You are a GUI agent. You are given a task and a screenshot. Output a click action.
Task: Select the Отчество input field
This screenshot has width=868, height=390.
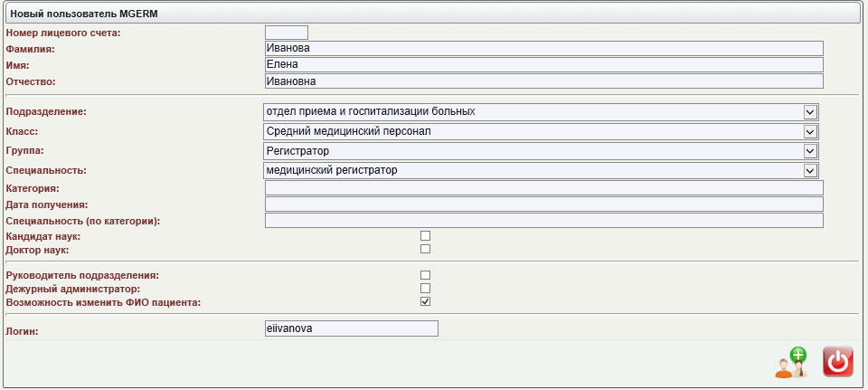(543, 81)
